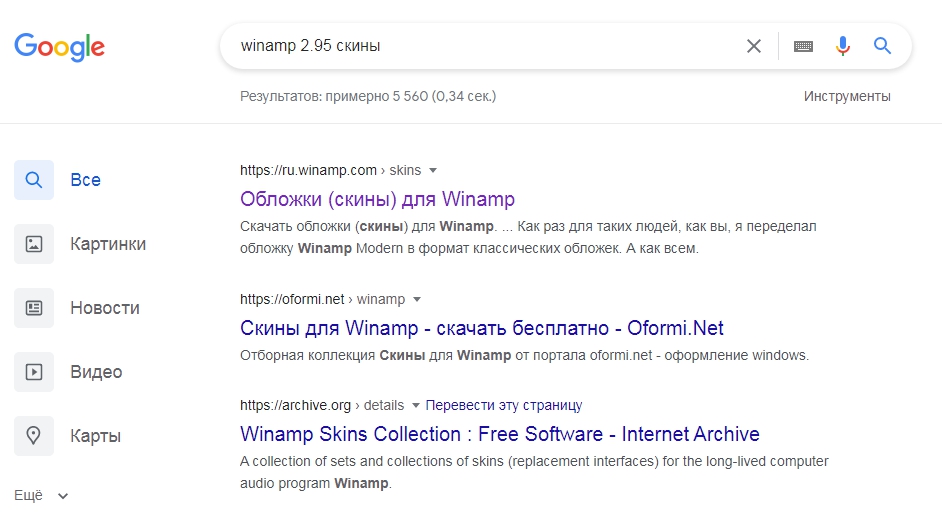Click the ru.winamp.com result description snippet
942x522 pixels.
528,237
